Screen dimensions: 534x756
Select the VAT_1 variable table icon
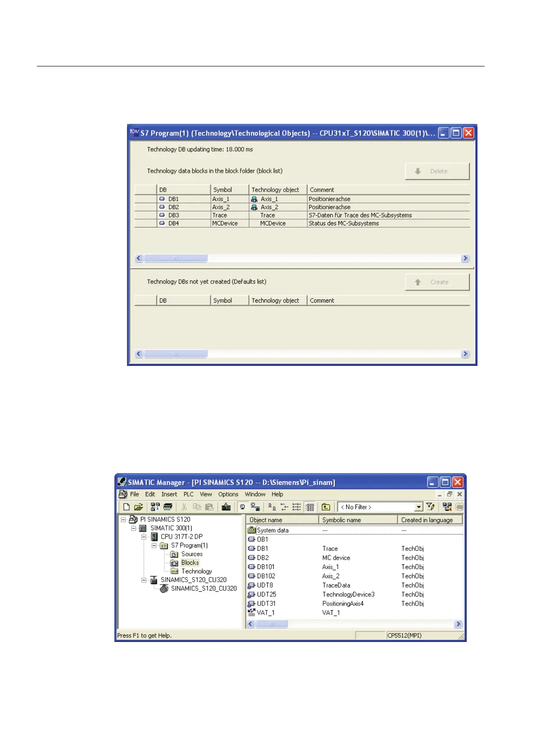[x=252, y=612]
